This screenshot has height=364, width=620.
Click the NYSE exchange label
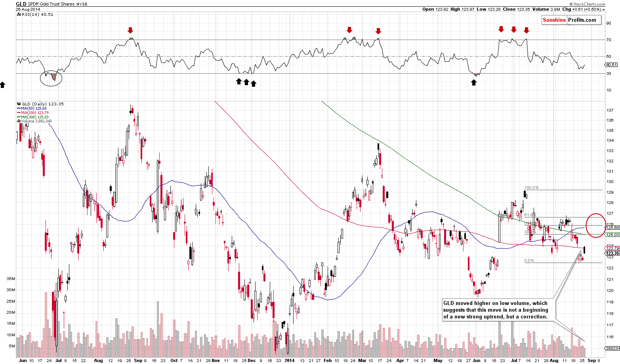click(82, 4)
